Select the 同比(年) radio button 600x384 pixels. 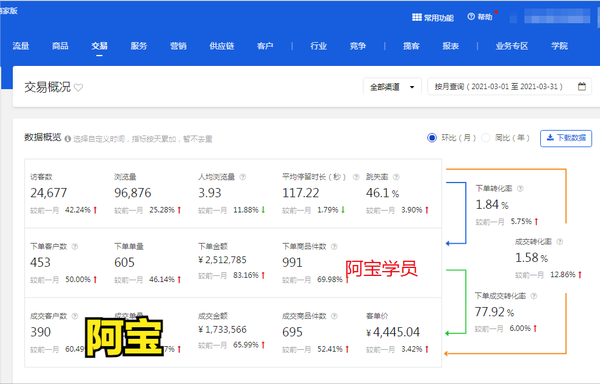pos(485,138)
